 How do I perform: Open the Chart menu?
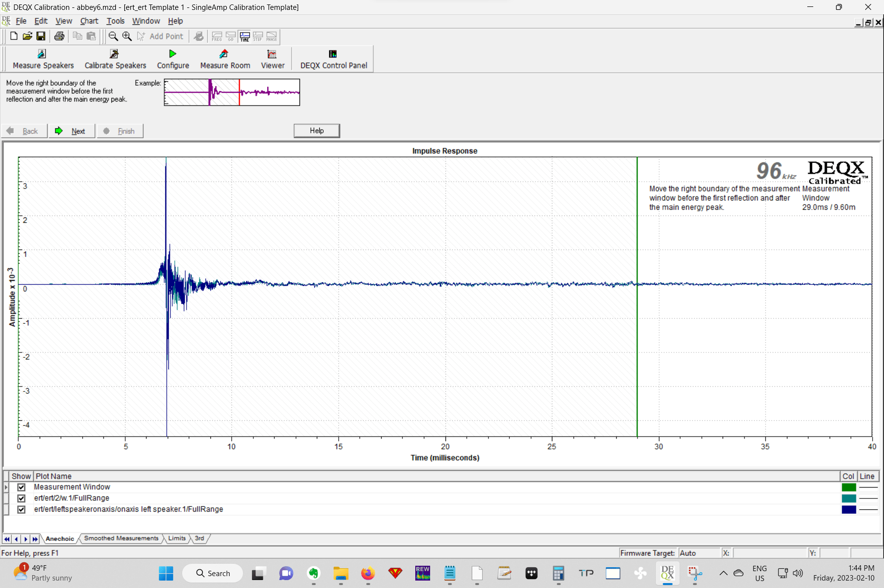89,21
